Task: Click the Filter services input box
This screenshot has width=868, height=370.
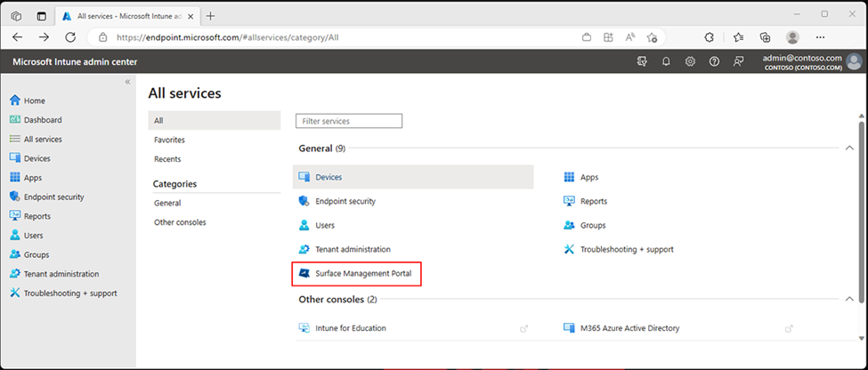Action: (x=349, y=121)
